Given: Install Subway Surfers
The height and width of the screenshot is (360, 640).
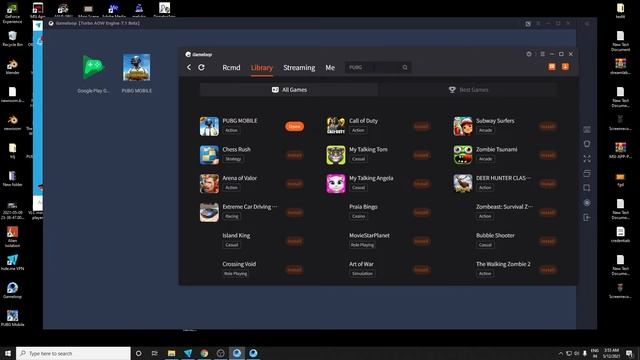Looking at the screenshot, I should pyautogui.click(x=548, y=126).
